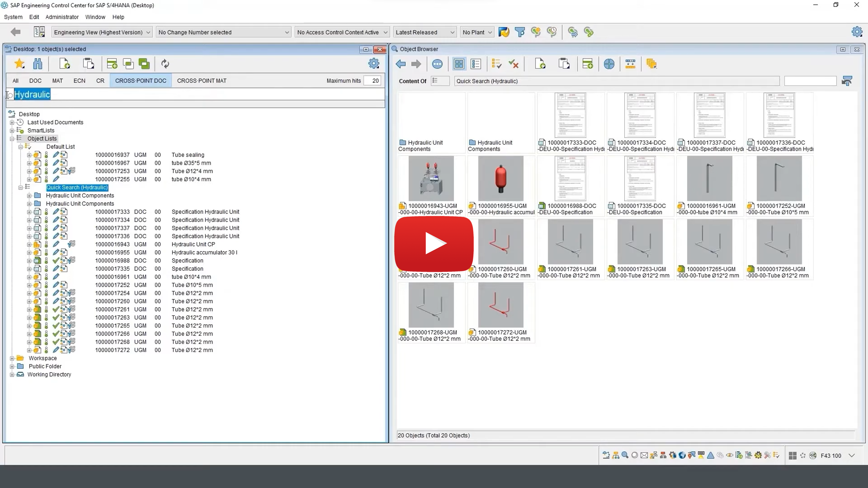Select the MAT search tab
The height and width of the screenshot is (488, 868).
point(57,80)
